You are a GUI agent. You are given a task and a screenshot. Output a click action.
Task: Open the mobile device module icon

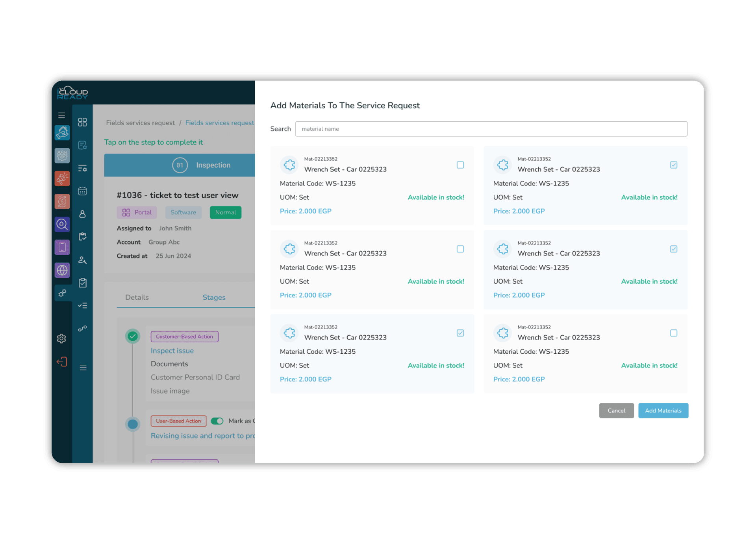tap(62, 247)
